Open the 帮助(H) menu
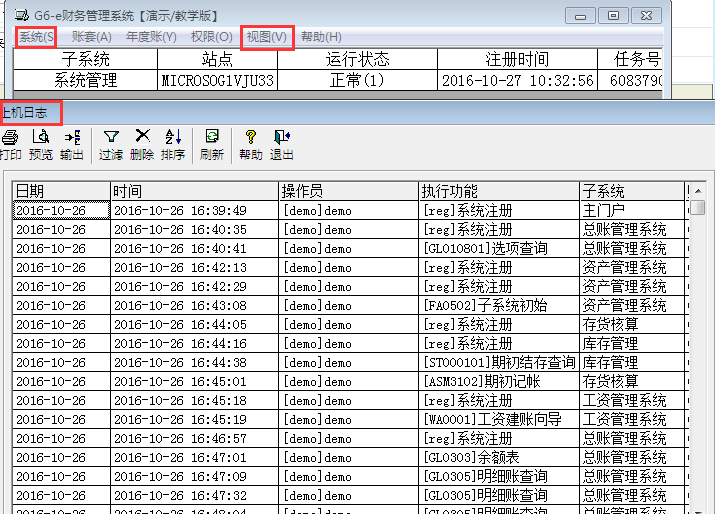Image resolution: width=715 pixels, height=514 pixels. 321,37
